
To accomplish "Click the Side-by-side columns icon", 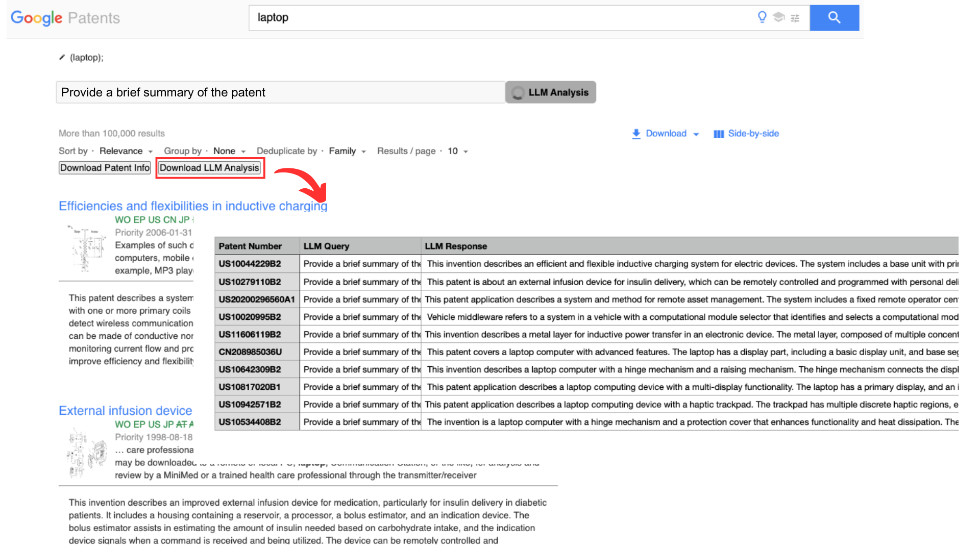I will (719, 134).
